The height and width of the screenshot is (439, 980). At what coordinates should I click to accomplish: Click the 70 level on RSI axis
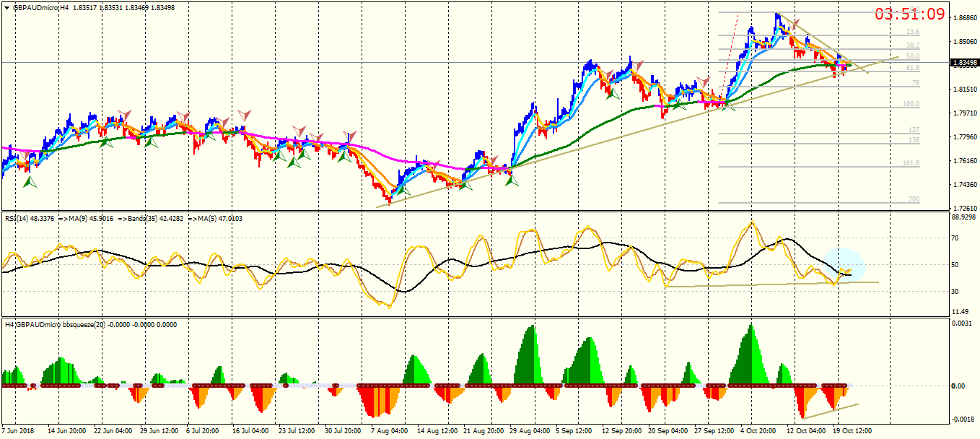(x=956, y=238)
